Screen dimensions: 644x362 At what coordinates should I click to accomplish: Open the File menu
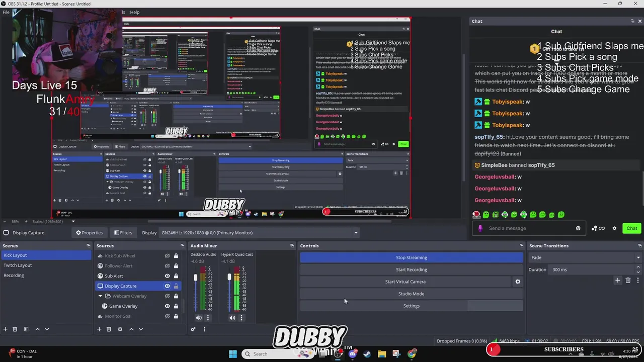(x=6, y=12)
